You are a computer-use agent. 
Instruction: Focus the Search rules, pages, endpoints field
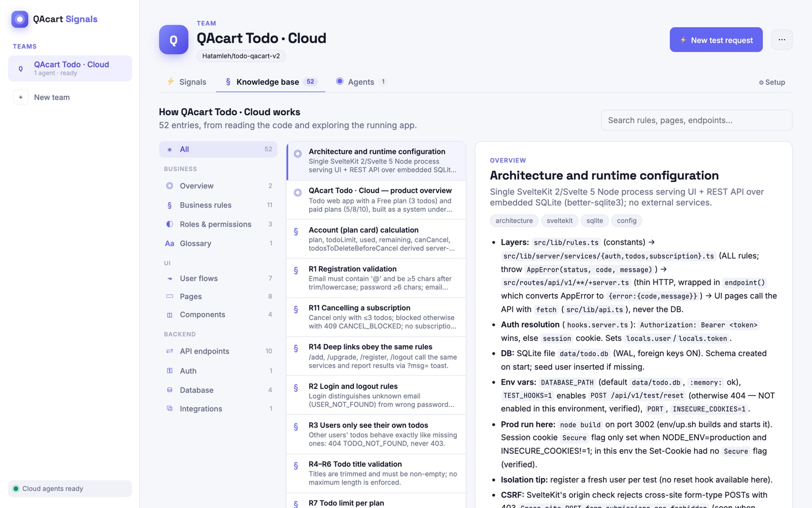pos(696,120)
